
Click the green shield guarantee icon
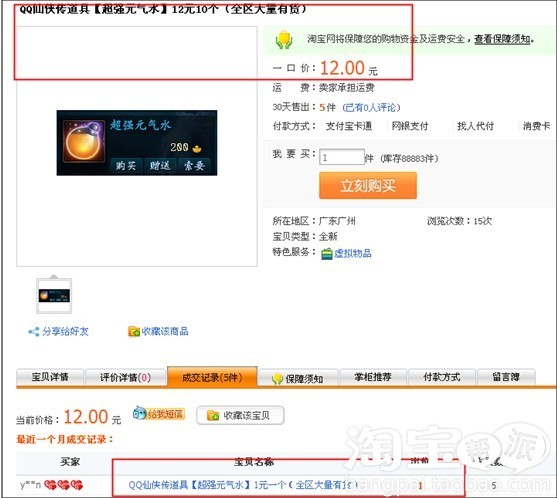[284, 40]
